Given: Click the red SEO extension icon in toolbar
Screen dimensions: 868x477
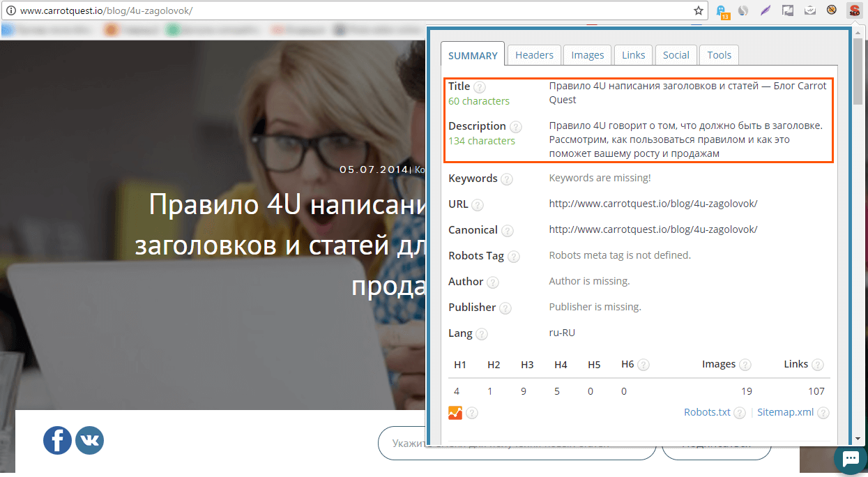Looking at the screenshot, I should pos(854,10).
